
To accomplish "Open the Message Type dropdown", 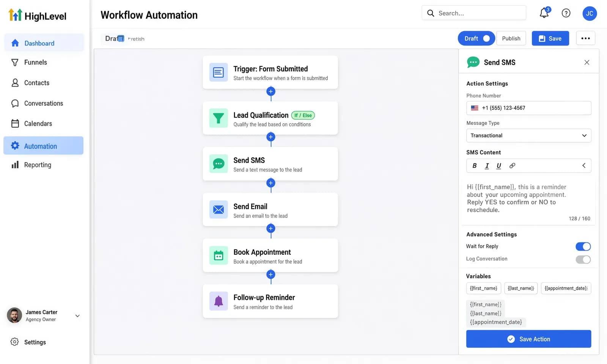I will point(528,135).
